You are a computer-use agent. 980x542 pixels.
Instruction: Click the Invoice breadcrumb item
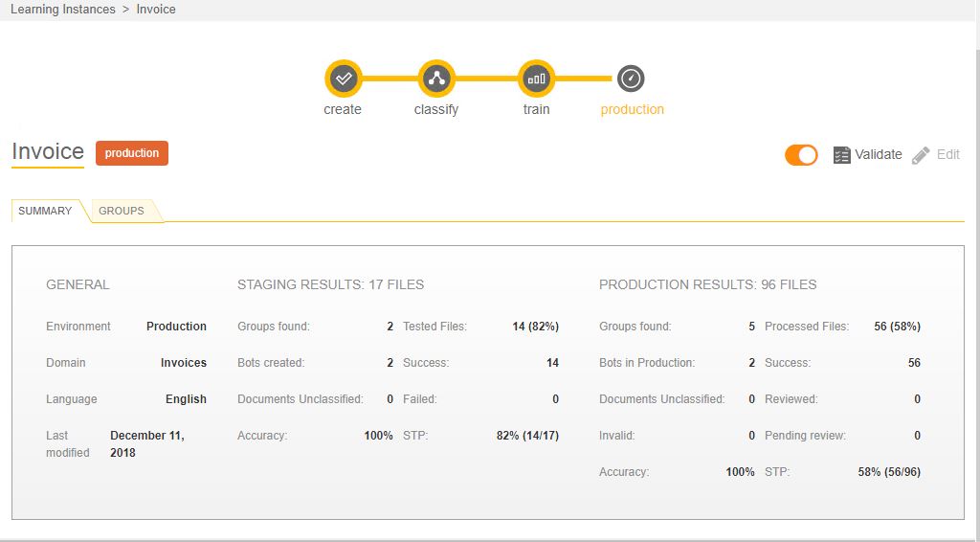pos(156,10)
